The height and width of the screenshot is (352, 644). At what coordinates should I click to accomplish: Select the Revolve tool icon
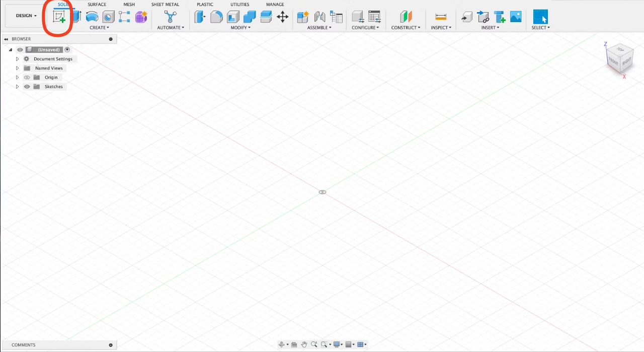click(92, 17)
